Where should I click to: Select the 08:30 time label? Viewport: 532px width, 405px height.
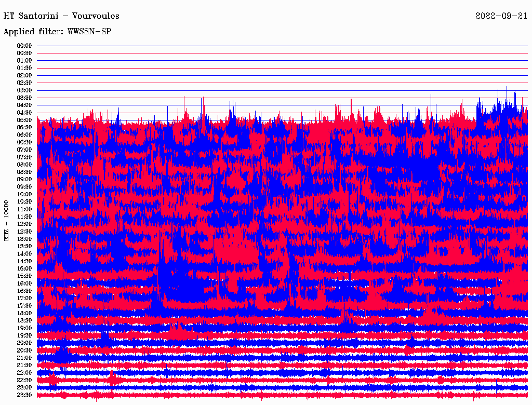point(24,172)
